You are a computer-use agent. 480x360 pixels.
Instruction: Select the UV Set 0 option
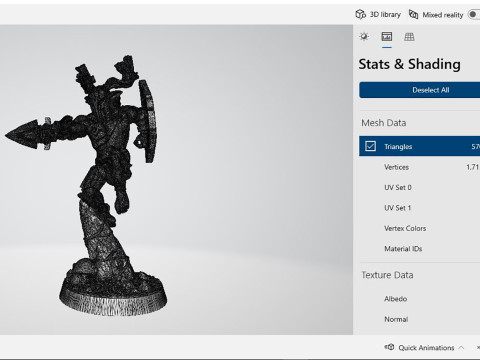coord(420,187)
